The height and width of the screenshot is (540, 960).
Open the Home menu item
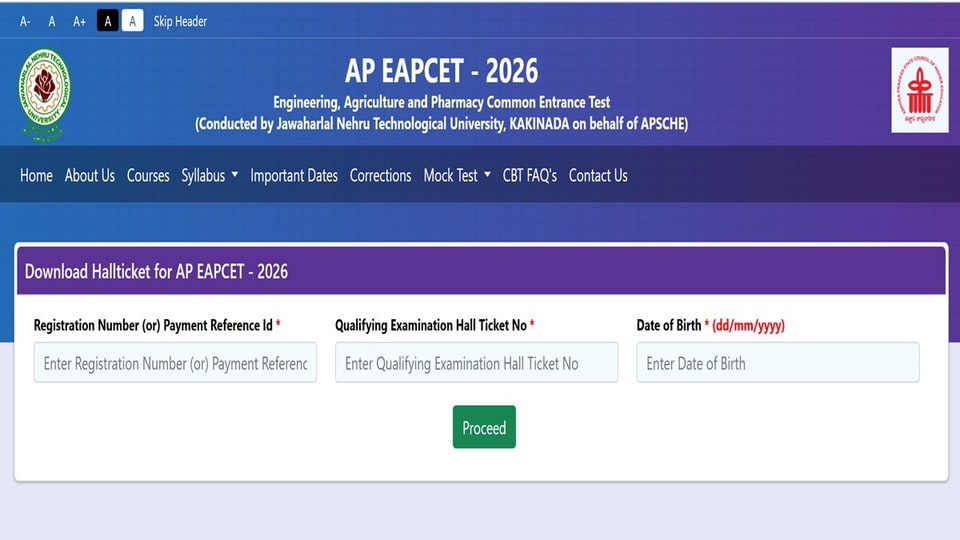(36, 176)
